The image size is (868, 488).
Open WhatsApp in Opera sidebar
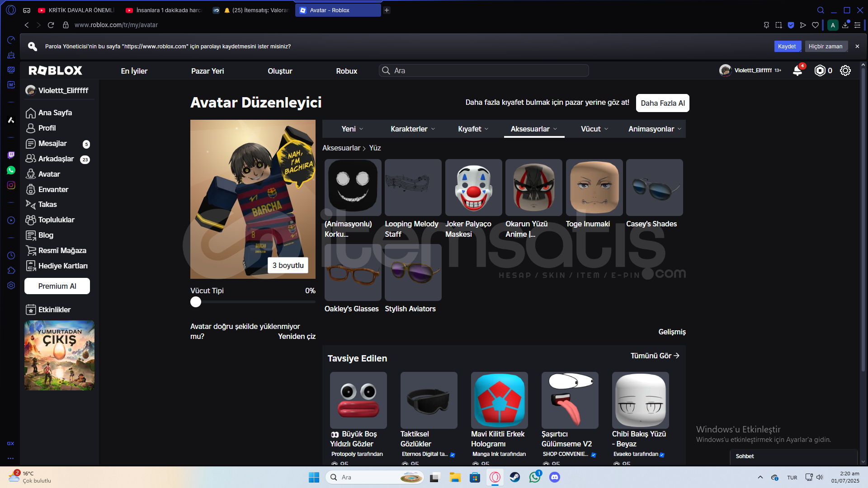pyautogui.click(x=11, y=170)
